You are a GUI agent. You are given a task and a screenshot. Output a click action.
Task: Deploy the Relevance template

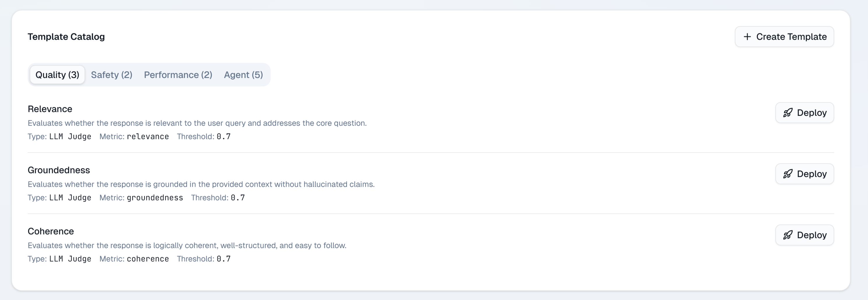805,112
